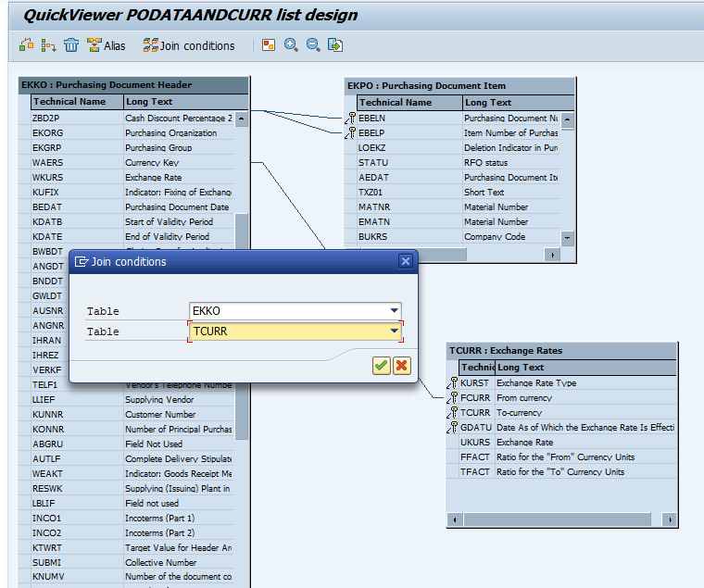Open the Alias toolbar button
Image resolution: width=704 pixels, height=588 pixels.
click(x=106, y=45)
